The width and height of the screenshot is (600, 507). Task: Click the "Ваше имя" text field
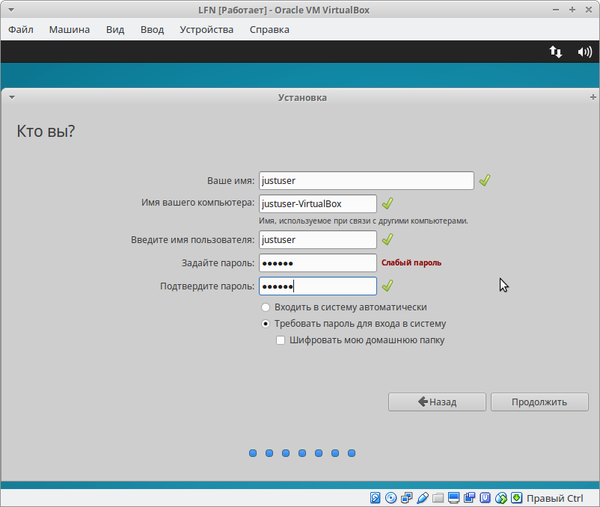(365, 181)
